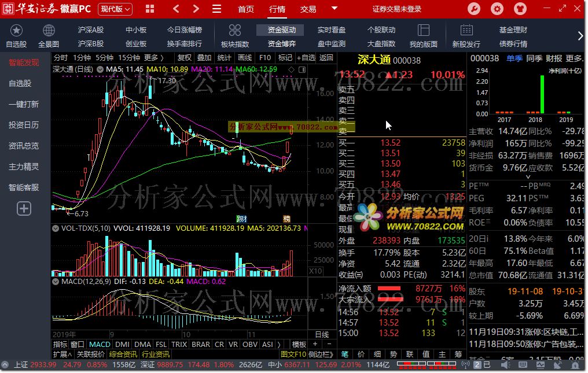
Task: Click the plus box icon in left sidebar
Action: (24, 208)
